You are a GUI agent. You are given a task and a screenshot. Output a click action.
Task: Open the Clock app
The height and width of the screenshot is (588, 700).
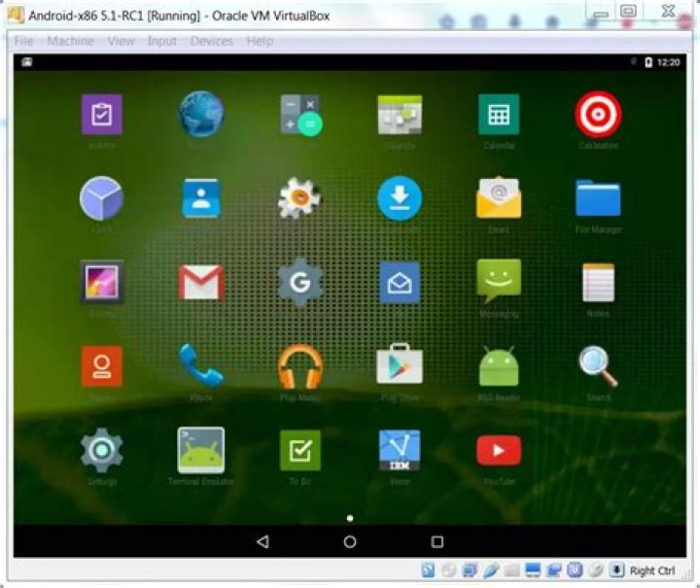click(x=102, y=198)
